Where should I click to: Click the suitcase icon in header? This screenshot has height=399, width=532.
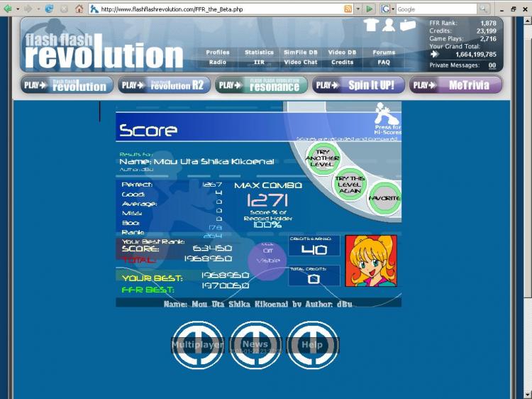(407, 26)
